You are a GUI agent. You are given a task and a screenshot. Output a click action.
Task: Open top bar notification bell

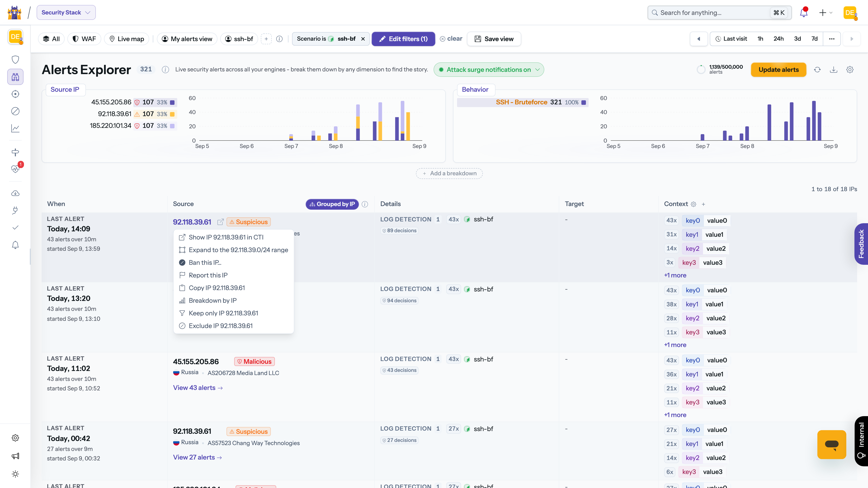coord(804,12)
